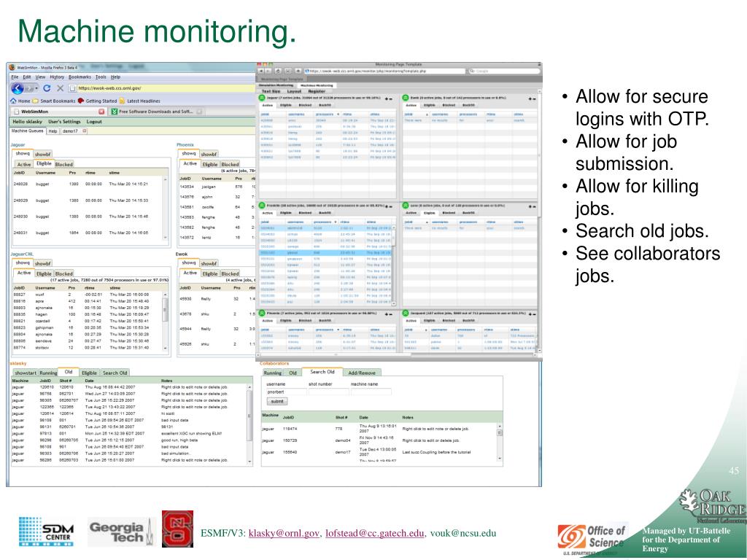This screenshot has width=747, height=560.
Task: Click the shot number input field
Action: [328, 392]
